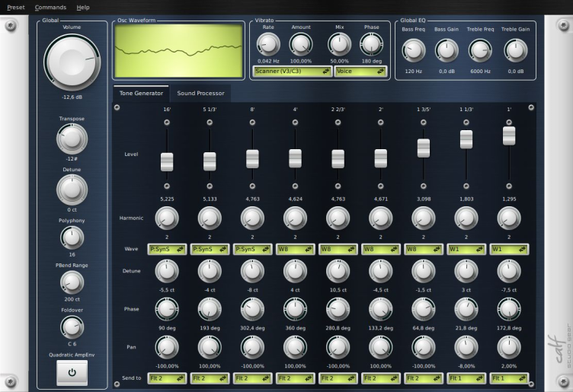Click the Global Volume knob
Image resolution: width=573 pixels, height=392 pixels.
[72, 62]
